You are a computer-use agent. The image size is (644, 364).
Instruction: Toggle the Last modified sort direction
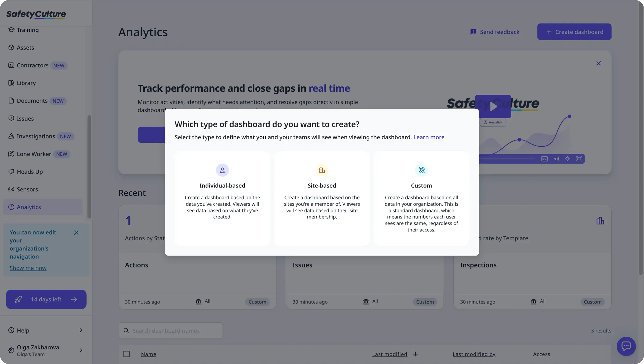click(416, 354)
